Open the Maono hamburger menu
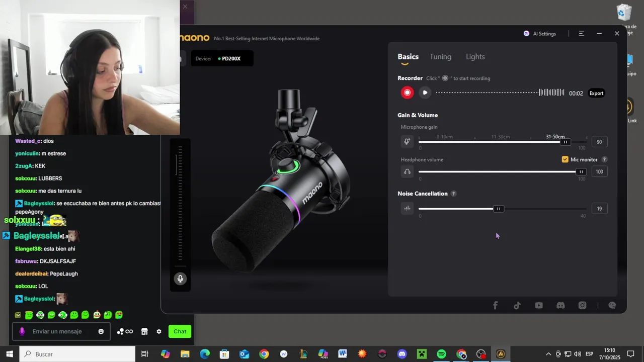Viewport: 644px width, 362px height. [582, 34]
